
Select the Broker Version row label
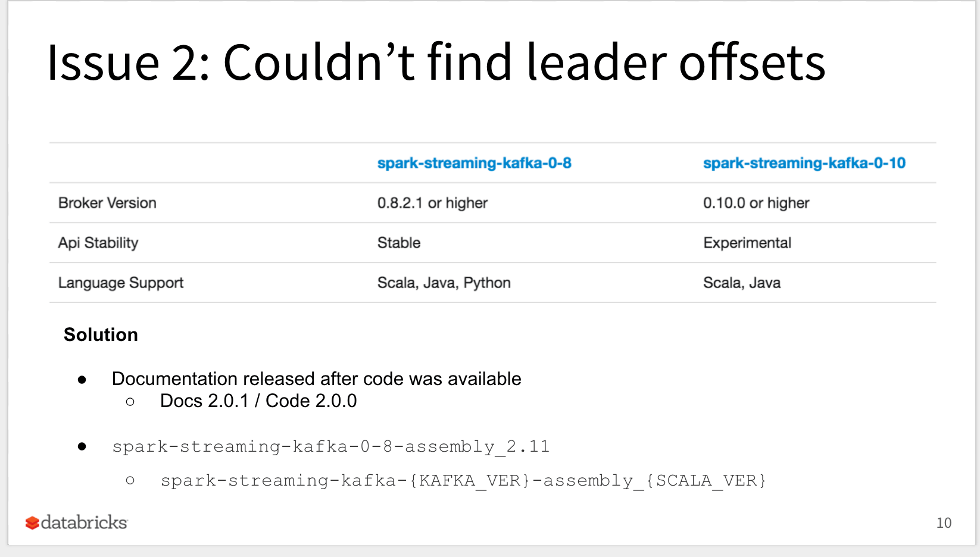point(107,203)
